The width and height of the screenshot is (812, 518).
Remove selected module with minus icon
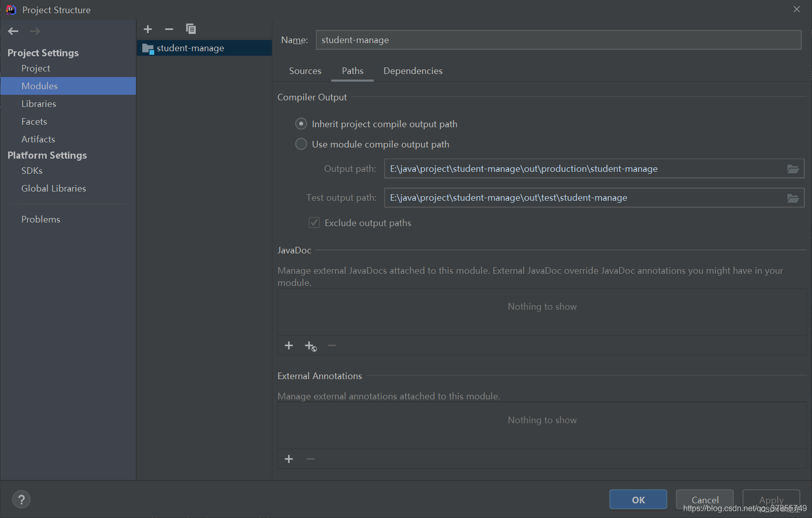169,29
